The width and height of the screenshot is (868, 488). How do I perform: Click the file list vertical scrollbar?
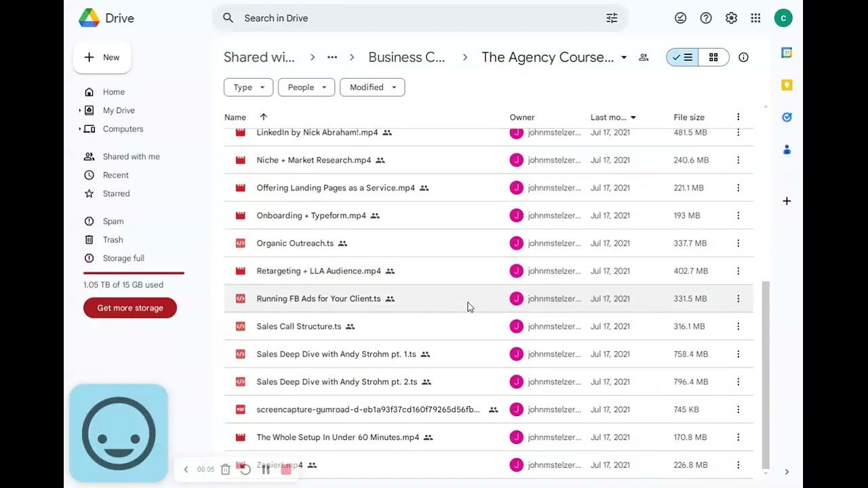766,375
